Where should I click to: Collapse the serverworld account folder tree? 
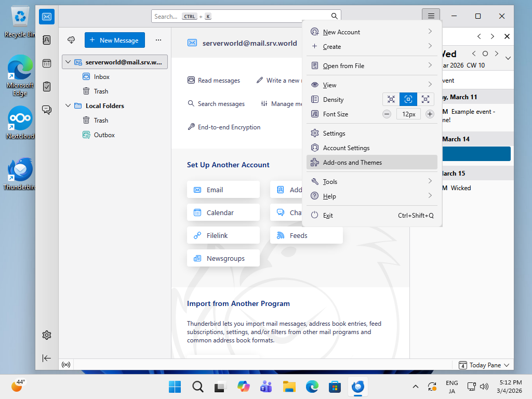(68, 62)
